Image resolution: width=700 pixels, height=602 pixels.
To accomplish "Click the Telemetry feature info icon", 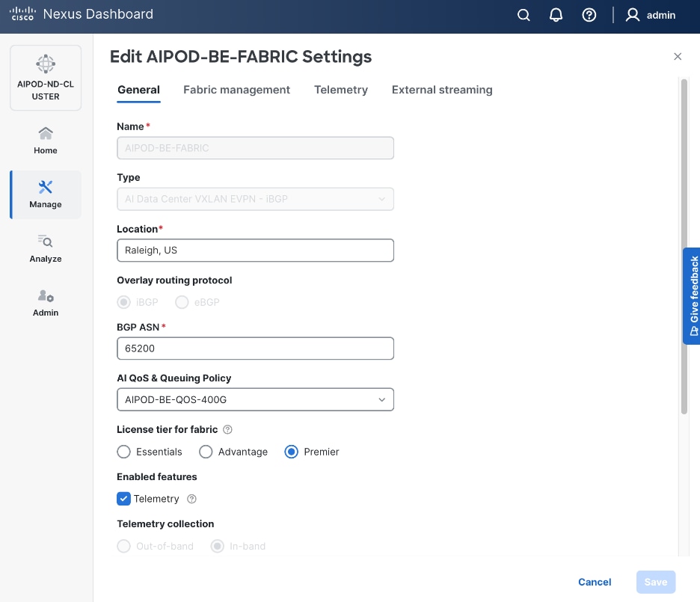I will 191,499.
